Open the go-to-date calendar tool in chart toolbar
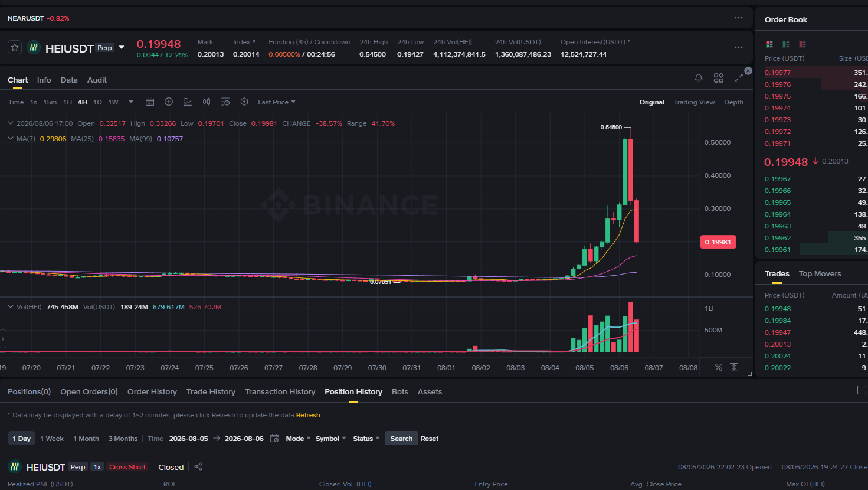 [150, 102]
